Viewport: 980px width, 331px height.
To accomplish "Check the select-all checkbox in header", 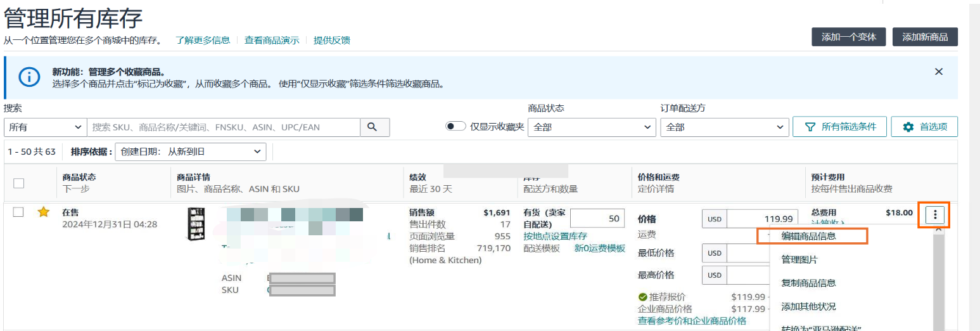I will [x=19, y=183].
